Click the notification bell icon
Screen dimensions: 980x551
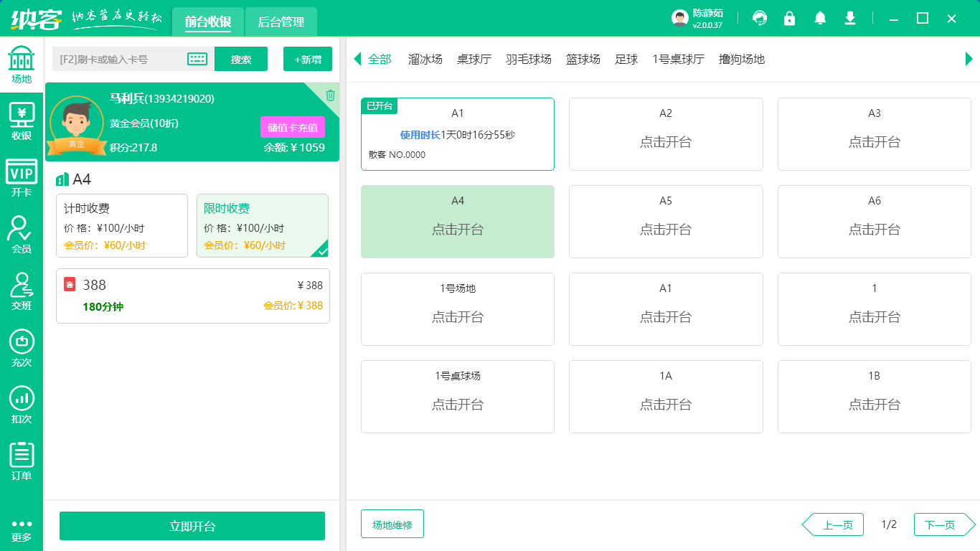(820, 19)
